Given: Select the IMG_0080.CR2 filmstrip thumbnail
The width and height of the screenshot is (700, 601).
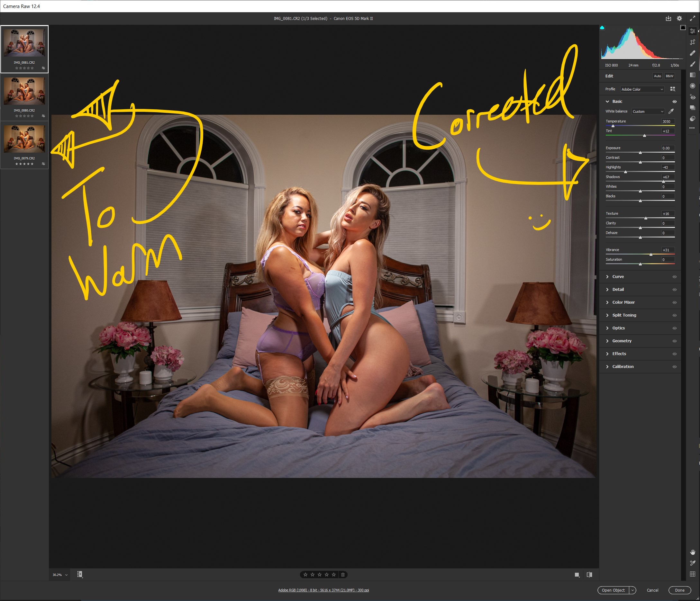Looking at the screenshot, I should point(24,92).
